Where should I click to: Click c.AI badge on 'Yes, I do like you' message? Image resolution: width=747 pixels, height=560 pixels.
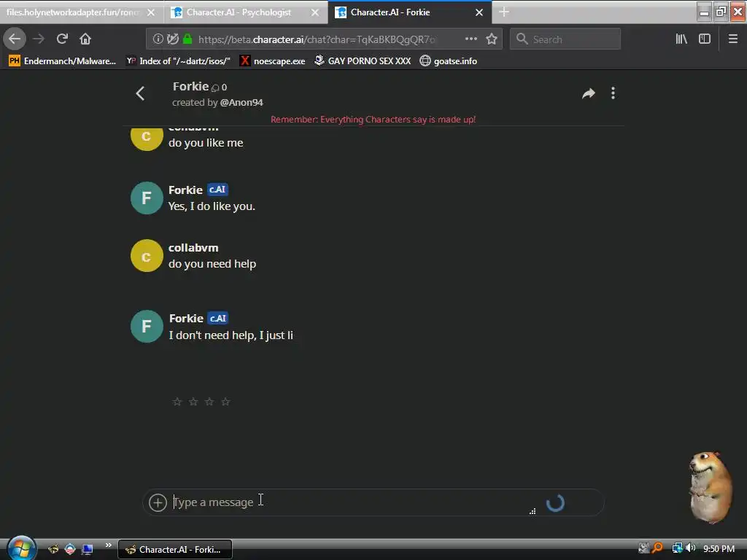tap(217, 190)
